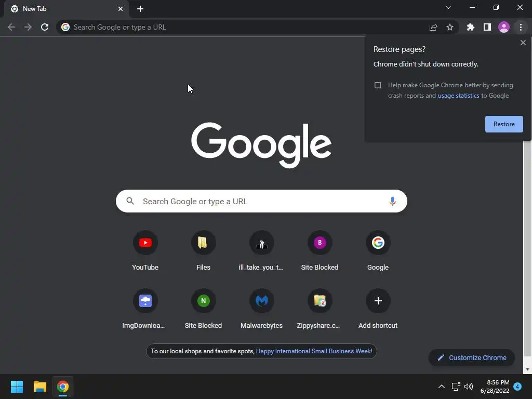Open the Extensions puzzle menu
The width and height of the screenshot is (532, 399).
coord(471,27)
